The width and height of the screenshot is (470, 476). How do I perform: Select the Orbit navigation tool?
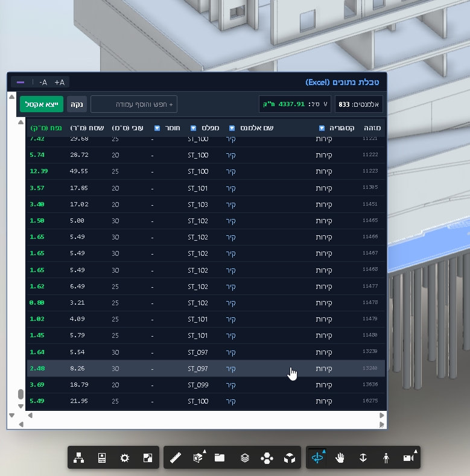[x=317, y=457]
